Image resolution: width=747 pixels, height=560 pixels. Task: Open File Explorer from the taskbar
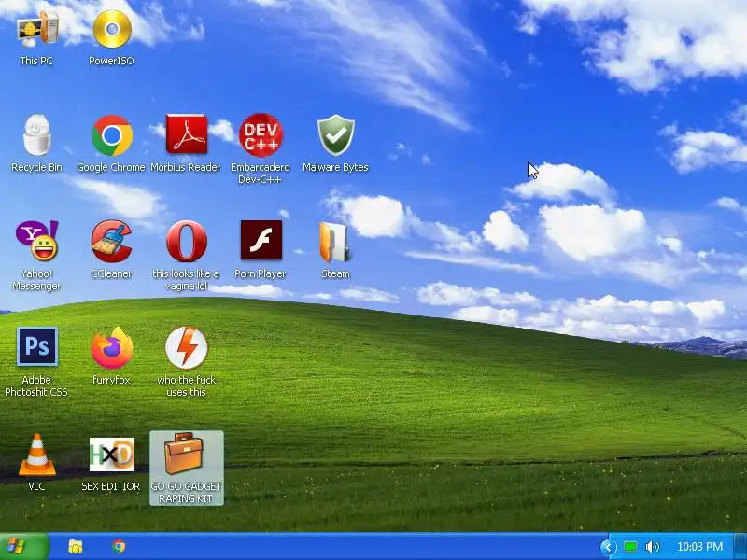76,546
